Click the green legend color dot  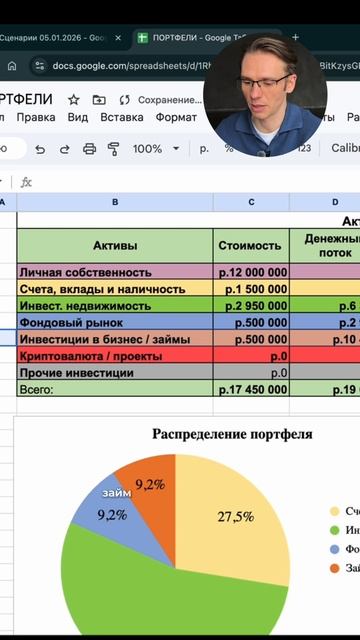point(335,530)
